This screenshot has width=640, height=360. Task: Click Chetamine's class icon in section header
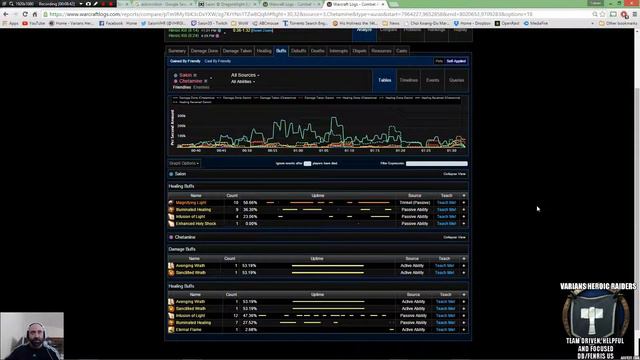point(171,237)
